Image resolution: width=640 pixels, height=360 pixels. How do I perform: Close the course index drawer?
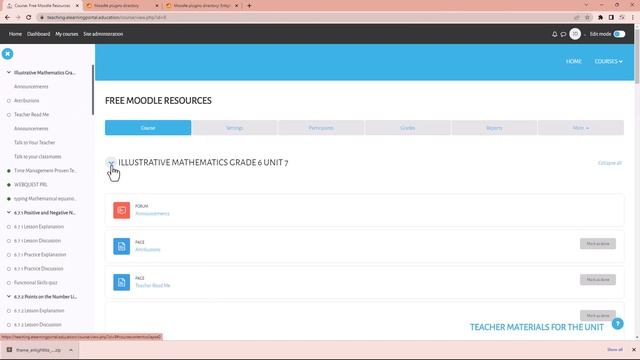click(7, 54)
